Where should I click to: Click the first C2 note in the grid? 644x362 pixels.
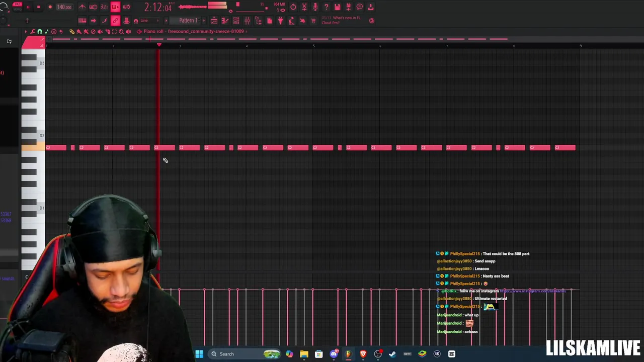(56, 147)
